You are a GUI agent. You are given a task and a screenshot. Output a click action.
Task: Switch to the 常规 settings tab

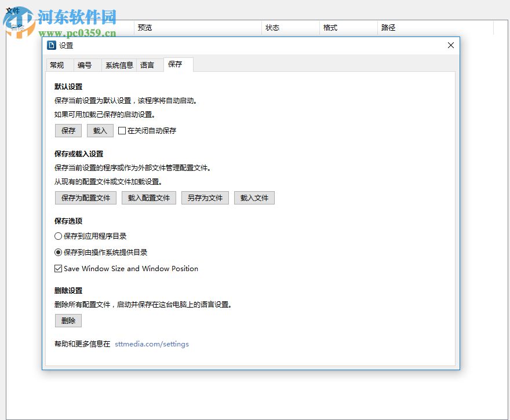pyautogui.click(x=59, y=65)
